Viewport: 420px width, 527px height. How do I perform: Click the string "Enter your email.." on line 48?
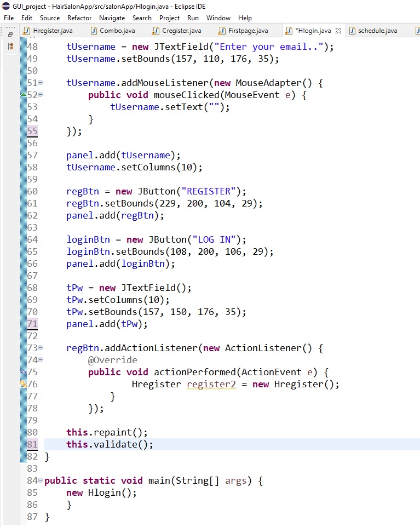click(x=268, y=47)
